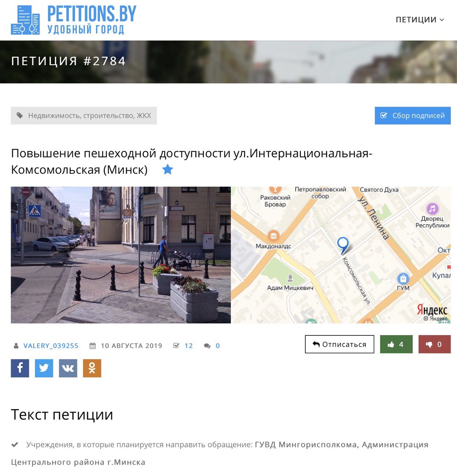Open the ПЕТИЦИИ dropdown menu
This screenshot has height=476, width=457.
coord(420,20)
